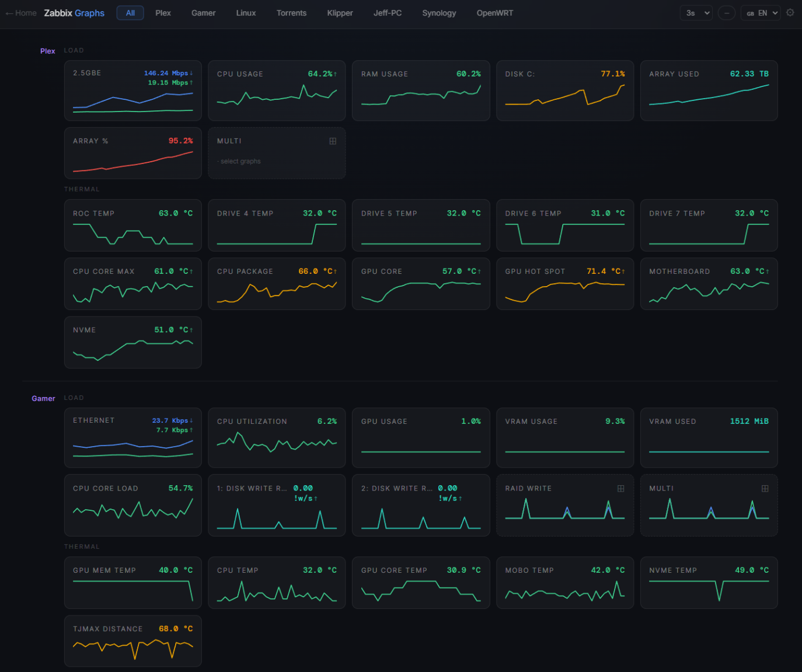Click the grid icon on Gamer MULTI card
This screenshot has height=672, width=802.
(x=765, y=489)
